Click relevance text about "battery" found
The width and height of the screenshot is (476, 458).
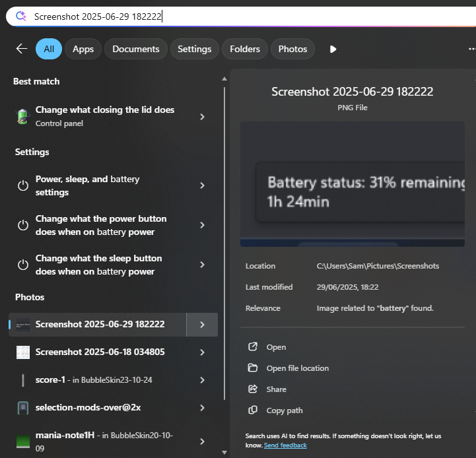[x=375, y=308]
